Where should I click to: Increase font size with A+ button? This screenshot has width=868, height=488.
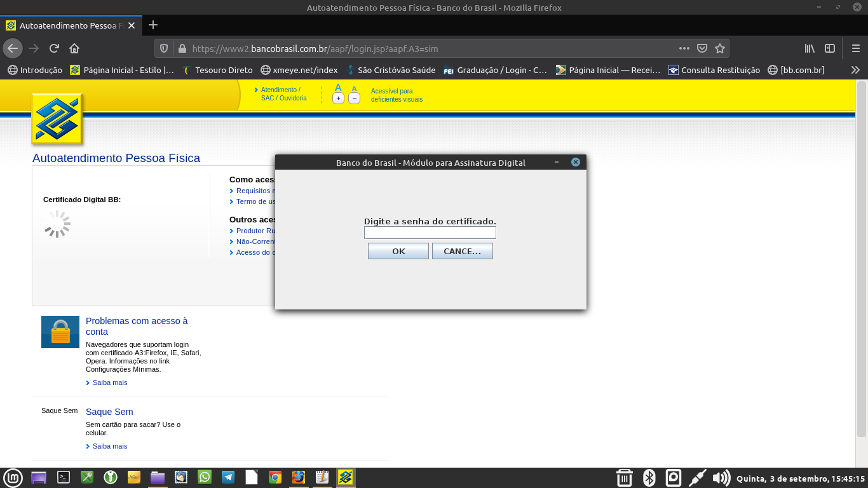tap(338, 98)
